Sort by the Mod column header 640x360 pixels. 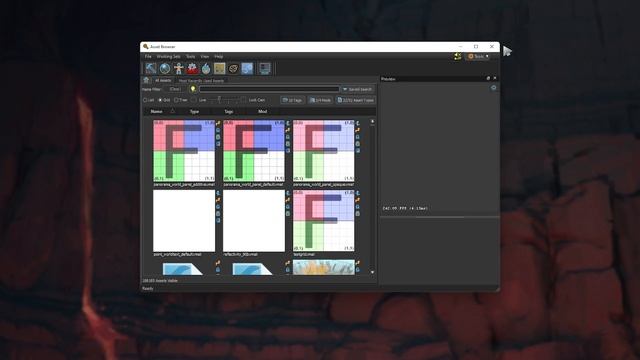262,111
